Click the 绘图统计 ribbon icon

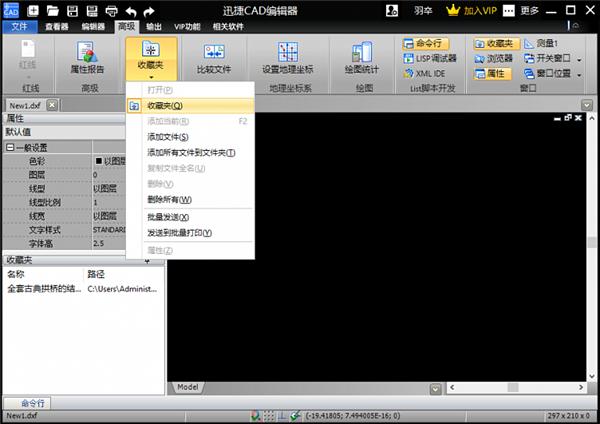362,52
